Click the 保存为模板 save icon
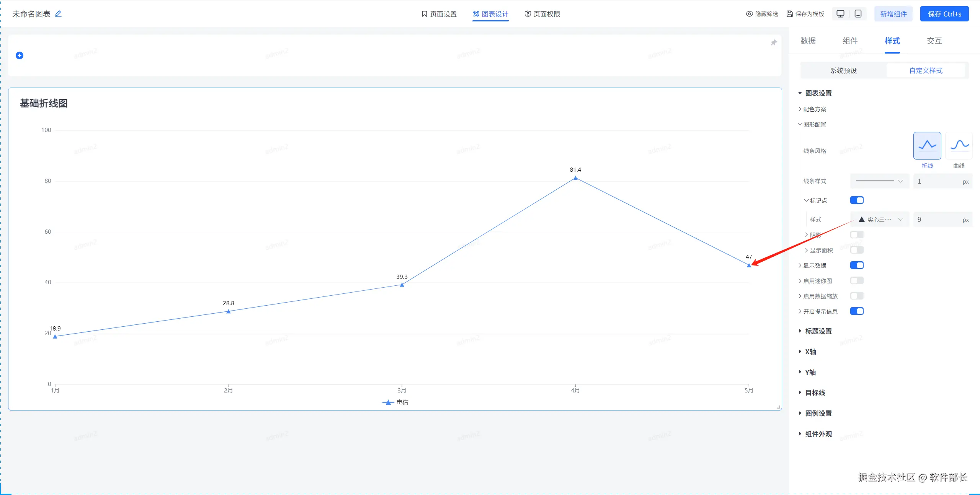The image size is (980, 495). pyautogui.click(x=790, y=14)
